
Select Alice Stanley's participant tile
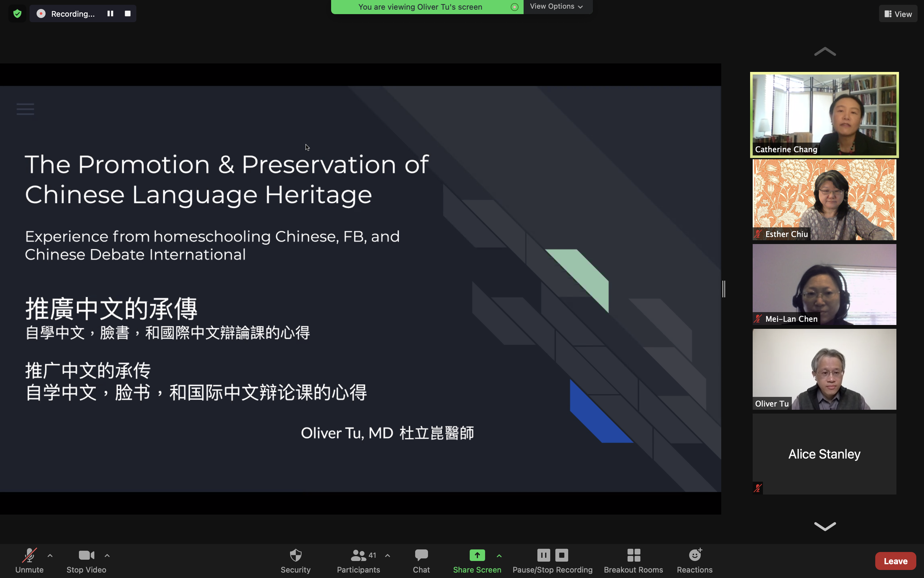coord(824,454)
